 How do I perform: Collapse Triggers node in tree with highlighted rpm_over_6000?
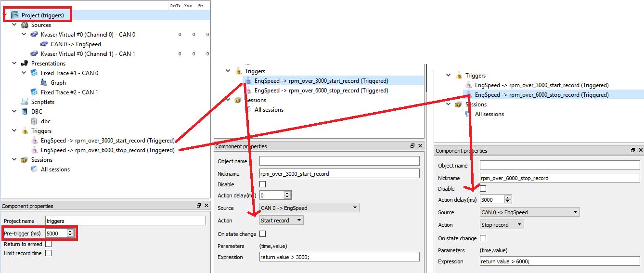click(x=449, y=76)
